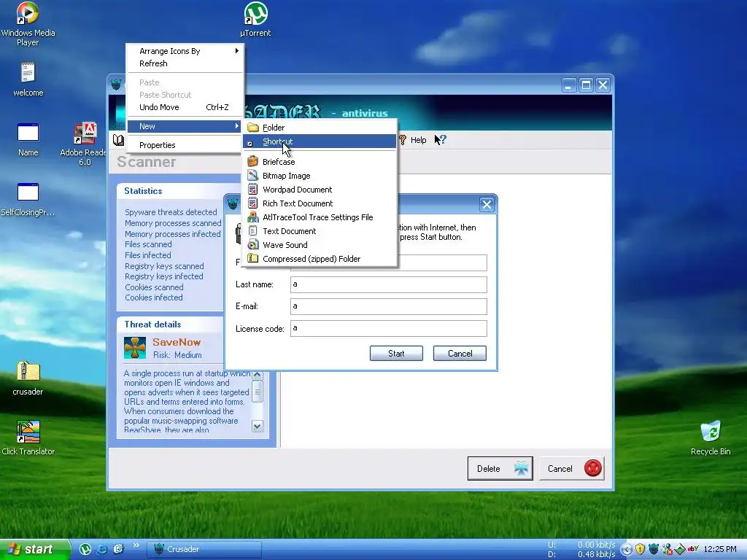The width and height of the screenshot is (747, 560).
Task: Show hidden tray icons arrow
Action: [x=627, y=550]
